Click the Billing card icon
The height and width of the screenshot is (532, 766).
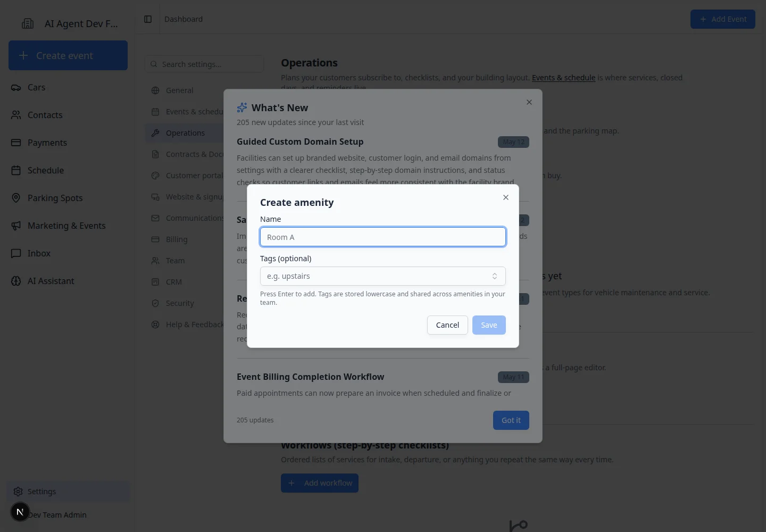(x=155, y=239)
